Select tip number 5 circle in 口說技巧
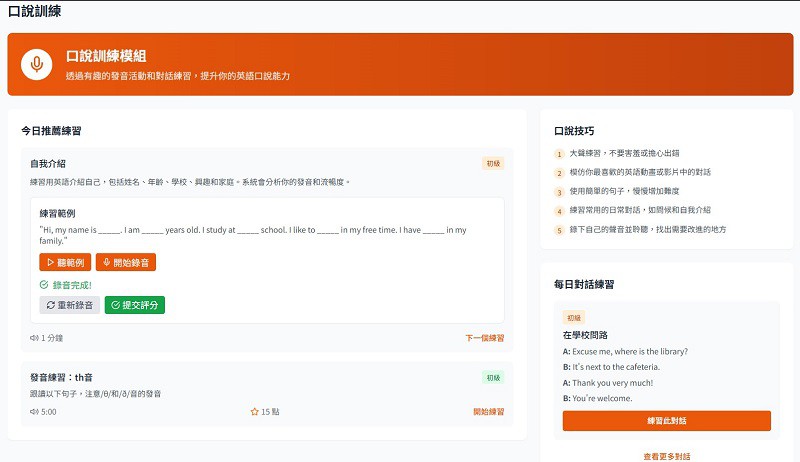The height and width of the screenshot is (462, 800). [560, 229]
